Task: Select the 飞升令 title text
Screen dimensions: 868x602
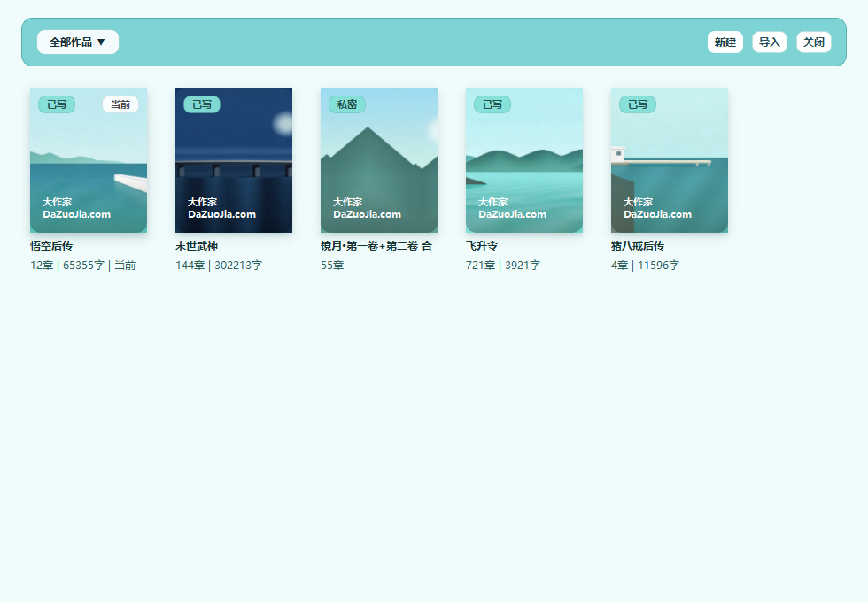Action: (482, 246)
